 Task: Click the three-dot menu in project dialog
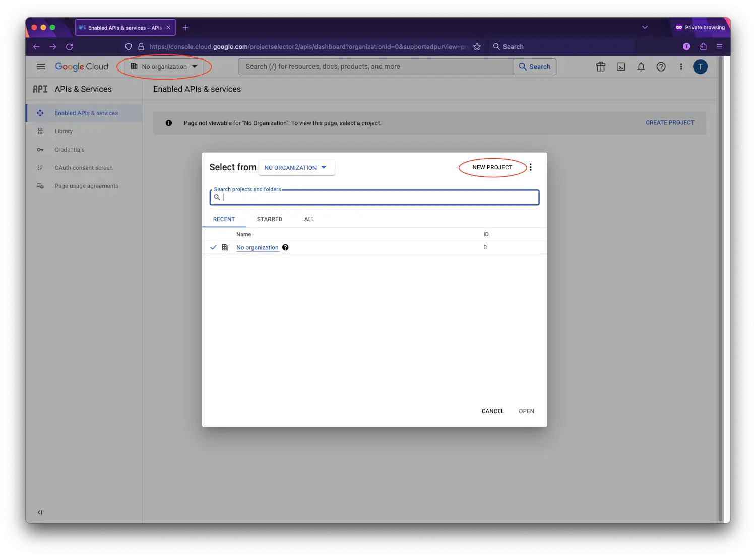[x=530, y=167]
